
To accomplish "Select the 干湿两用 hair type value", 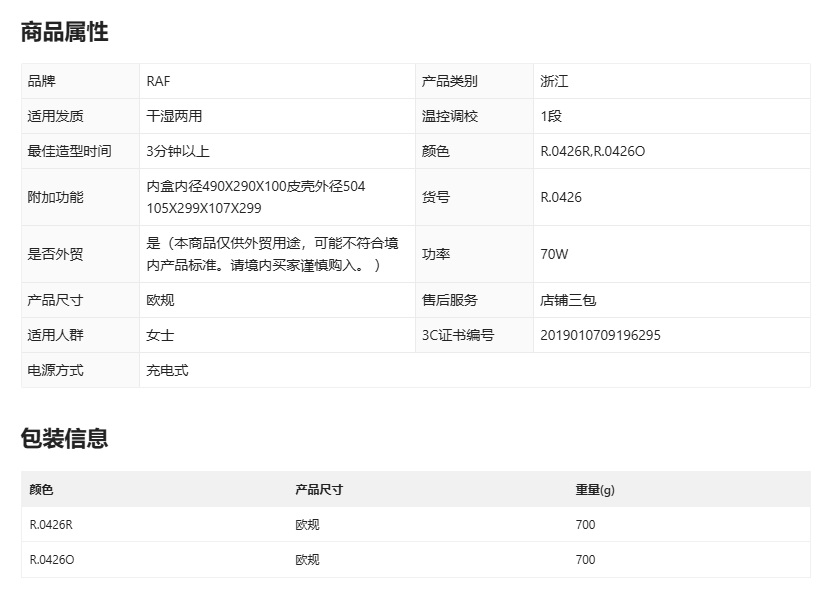I will [x=174, y=116].
